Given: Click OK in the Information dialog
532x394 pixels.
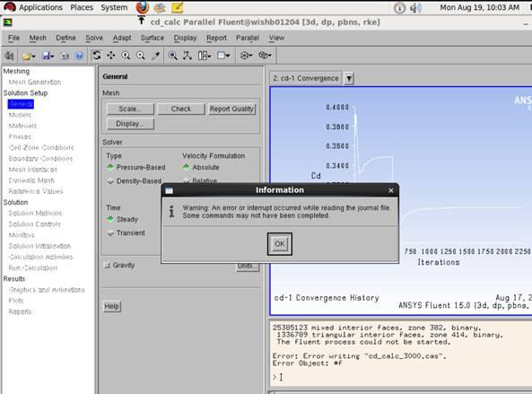Looking at the screenshot, I should [280, 244].
